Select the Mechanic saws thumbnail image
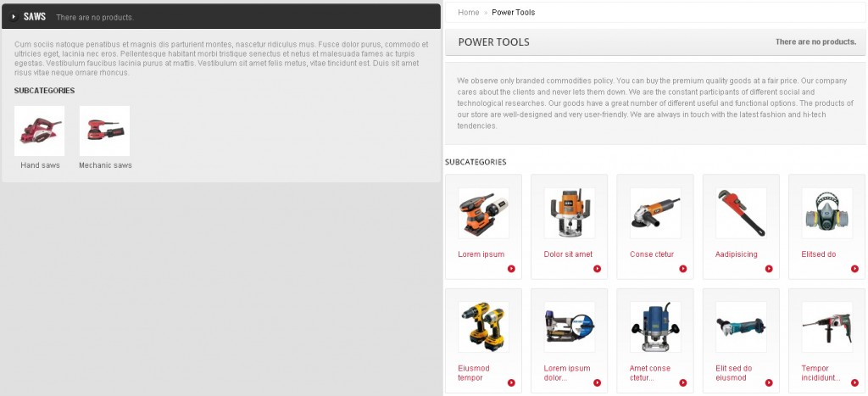The width and height of the screenshot is (868, 396). coord(104,131)
